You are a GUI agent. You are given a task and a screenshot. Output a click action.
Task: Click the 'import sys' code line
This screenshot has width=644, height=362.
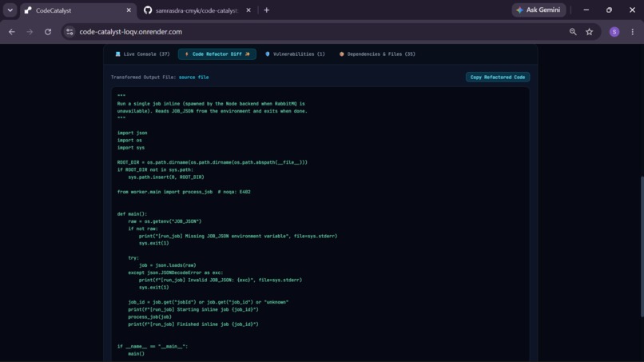(131, 148)
